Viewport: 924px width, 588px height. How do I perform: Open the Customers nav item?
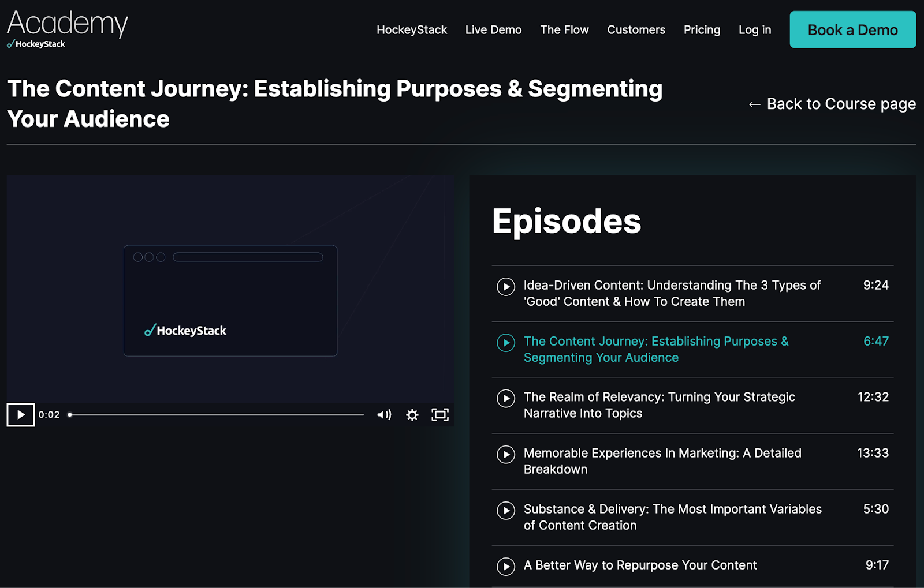click(636, 29)
